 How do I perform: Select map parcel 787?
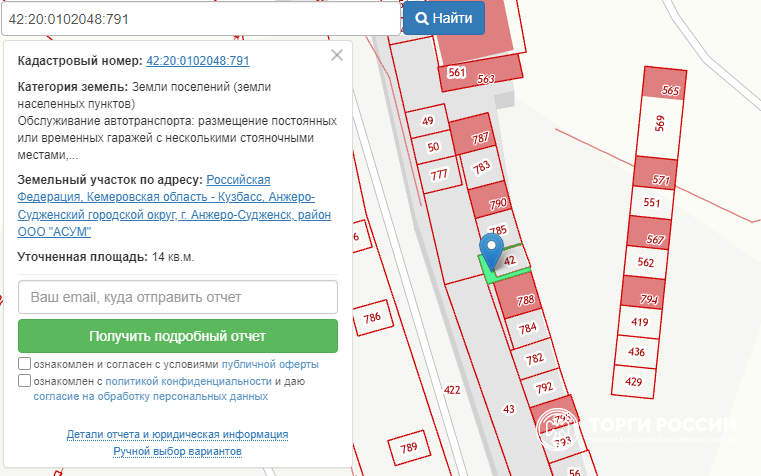point(480,138)
